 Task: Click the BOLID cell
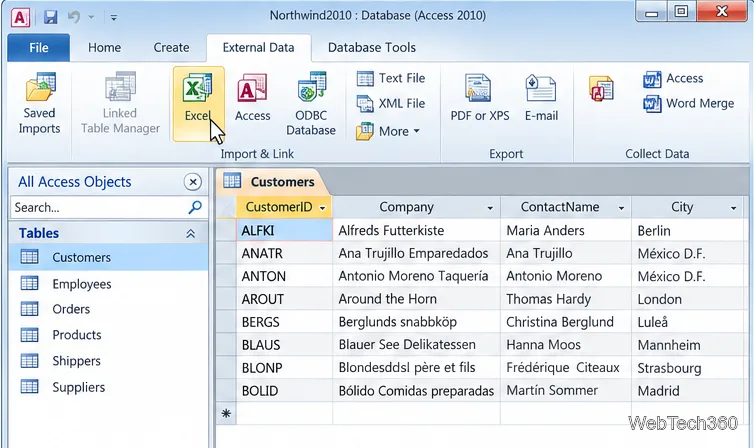[x=284, y=391]
